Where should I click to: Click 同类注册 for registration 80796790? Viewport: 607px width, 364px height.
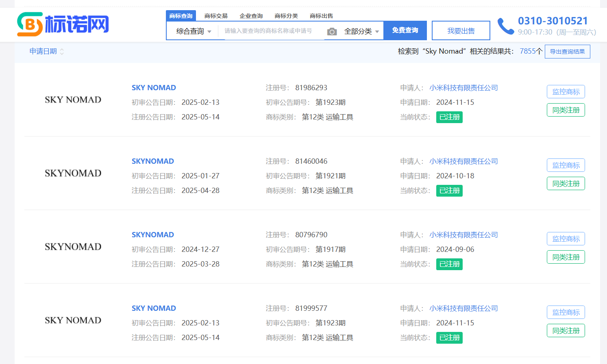click(x=566, y=257)
